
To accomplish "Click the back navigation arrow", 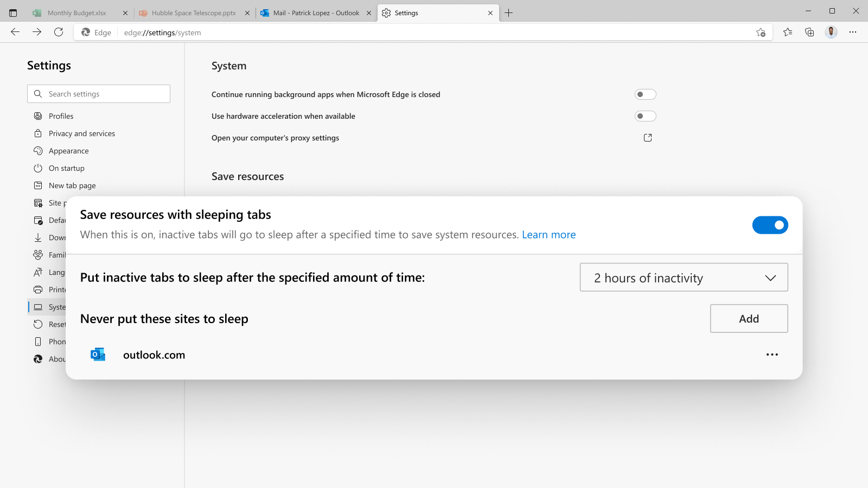I will 15,32.
